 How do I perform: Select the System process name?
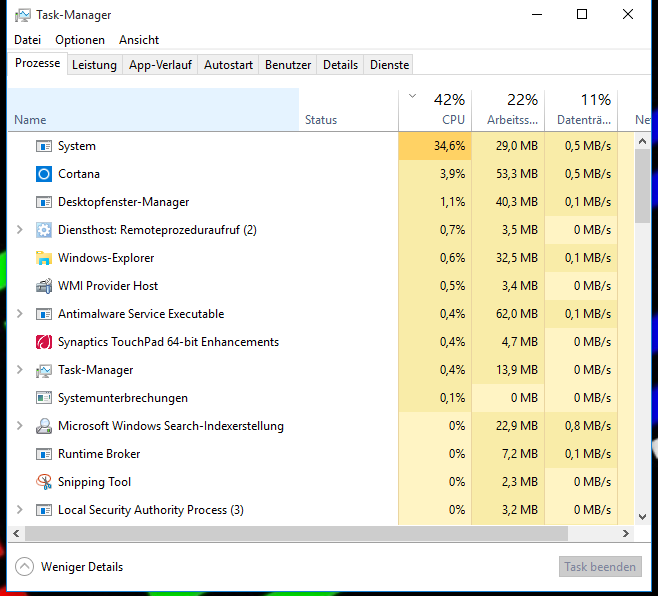click(x=77, y=146)
